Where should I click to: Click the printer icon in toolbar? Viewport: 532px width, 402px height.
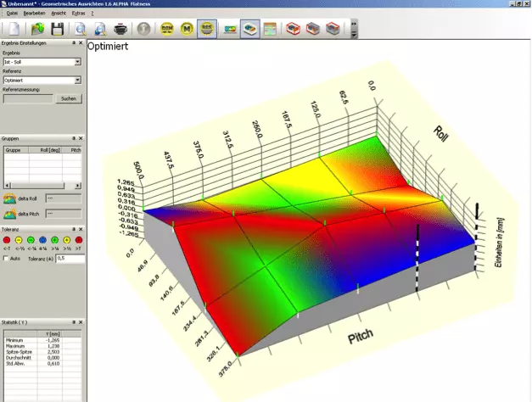(119, 30)
